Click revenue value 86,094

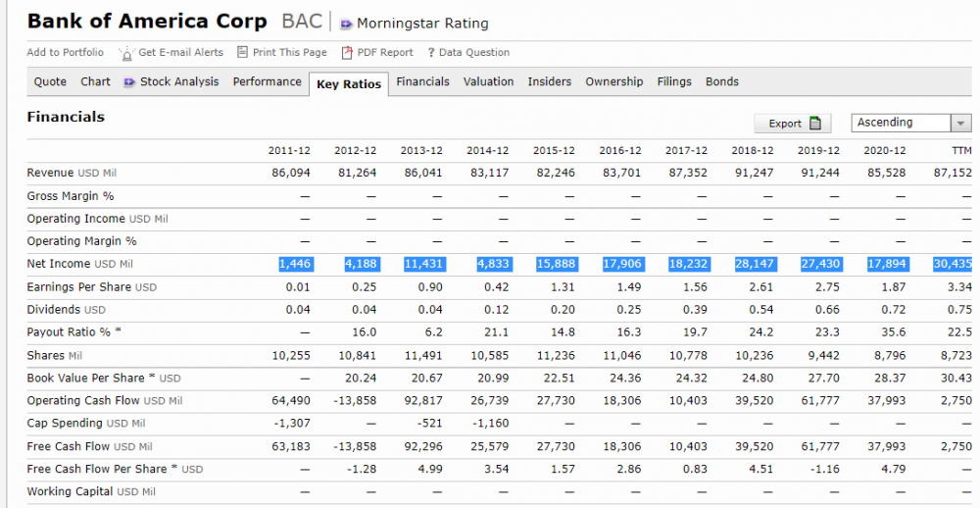tap(291, 174)
